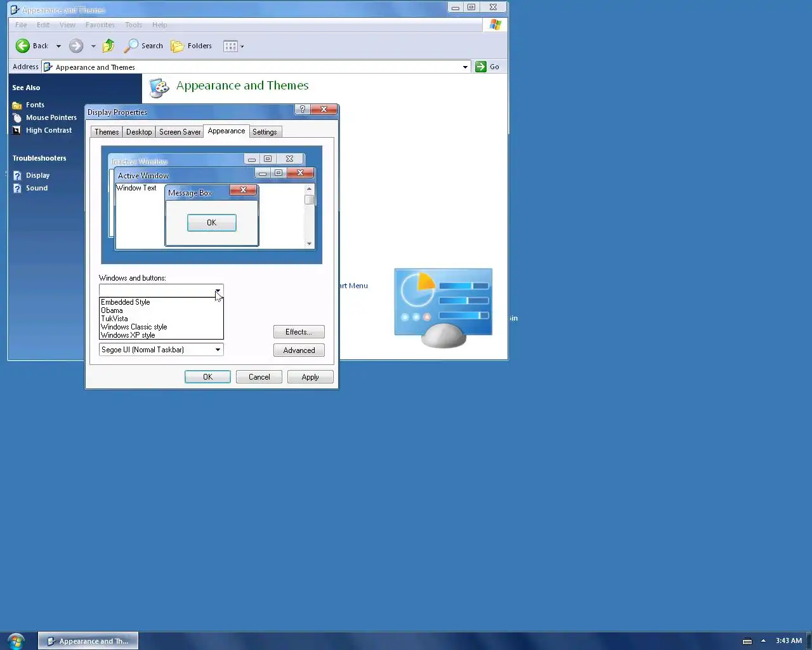Open the Display troubleshooter link
The height and width of the screenshot is (650, 812).
click(37, 175)
